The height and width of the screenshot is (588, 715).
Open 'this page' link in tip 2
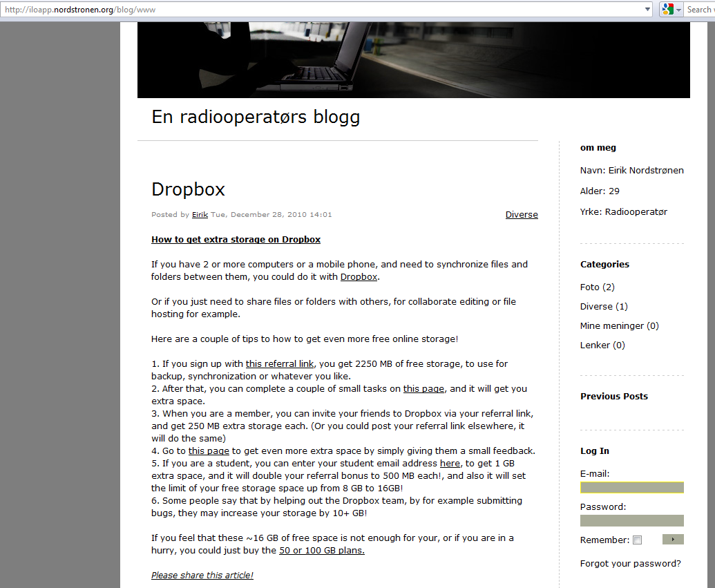pos(423,388)
